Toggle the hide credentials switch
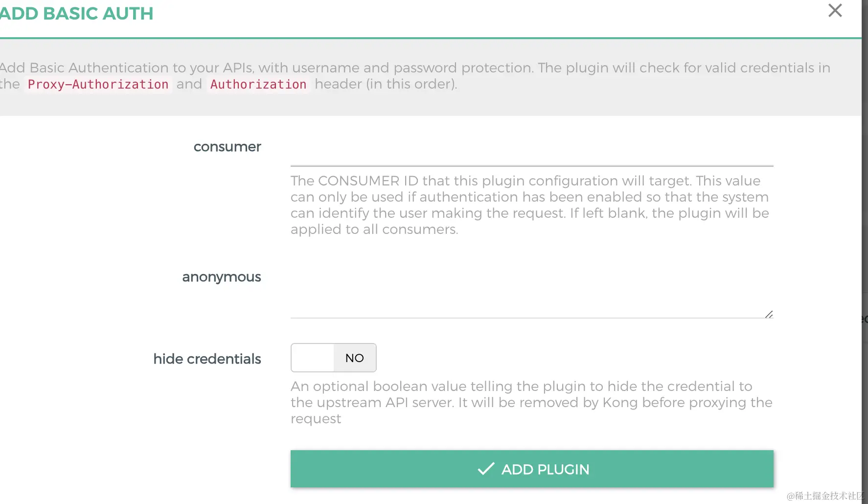 333,358
